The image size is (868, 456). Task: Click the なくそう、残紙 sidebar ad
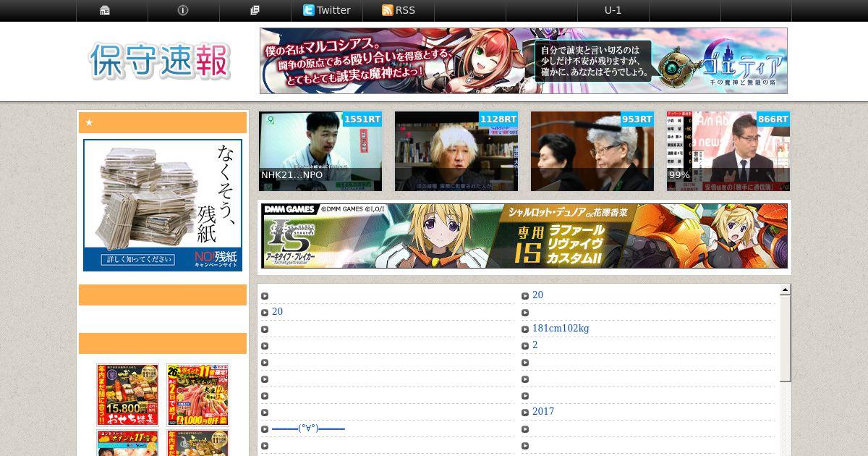click(163, 206)
